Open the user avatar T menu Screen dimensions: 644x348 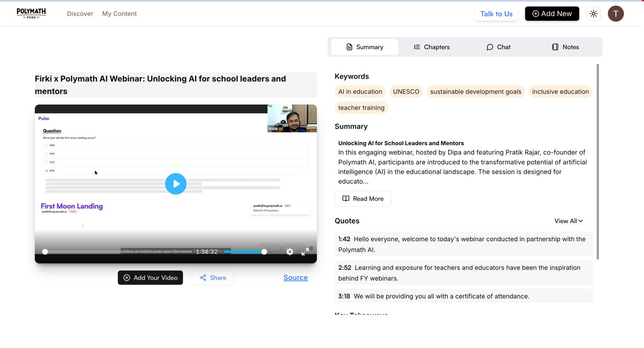[x=616, y=14]
